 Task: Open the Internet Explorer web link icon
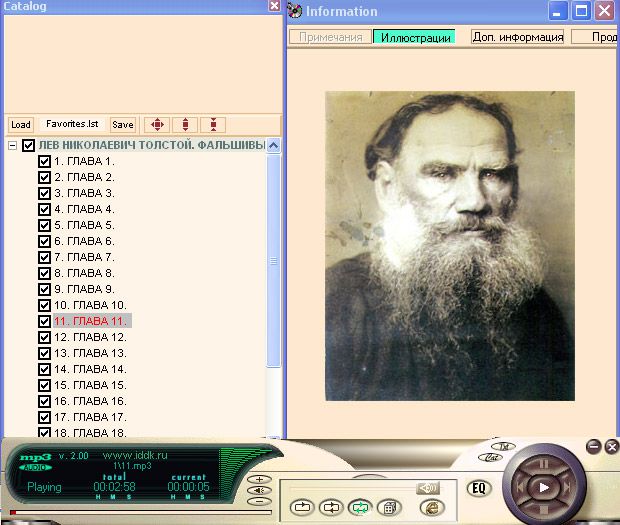(x=431, y=507)
